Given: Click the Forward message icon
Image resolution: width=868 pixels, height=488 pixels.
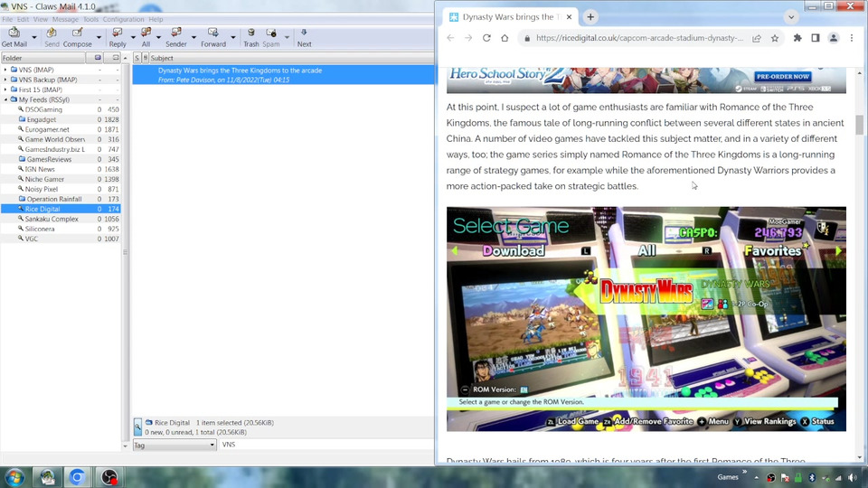Looking at the screenshot, I should (213, 36).
